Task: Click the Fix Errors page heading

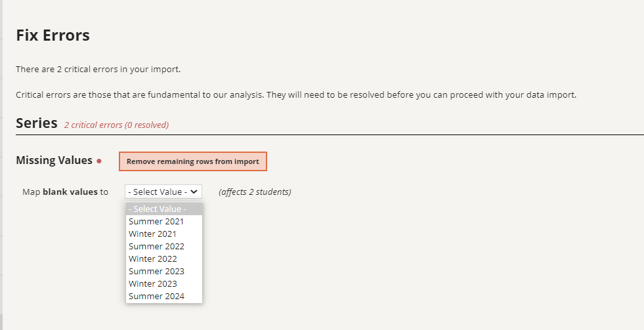Action: point(53,35)
